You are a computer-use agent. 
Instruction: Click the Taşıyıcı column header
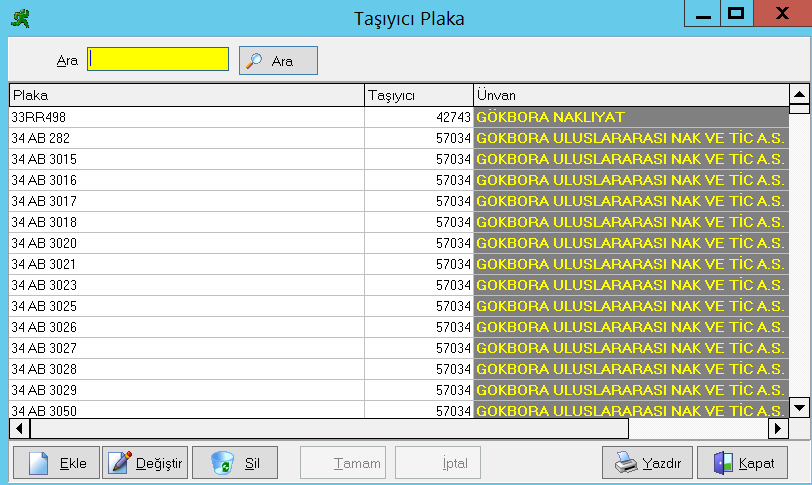coord(419,95)
